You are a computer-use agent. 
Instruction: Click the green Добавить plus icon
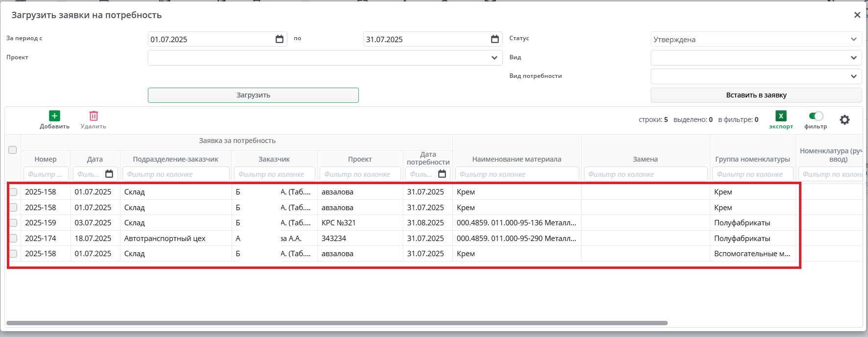coord(54,116)
